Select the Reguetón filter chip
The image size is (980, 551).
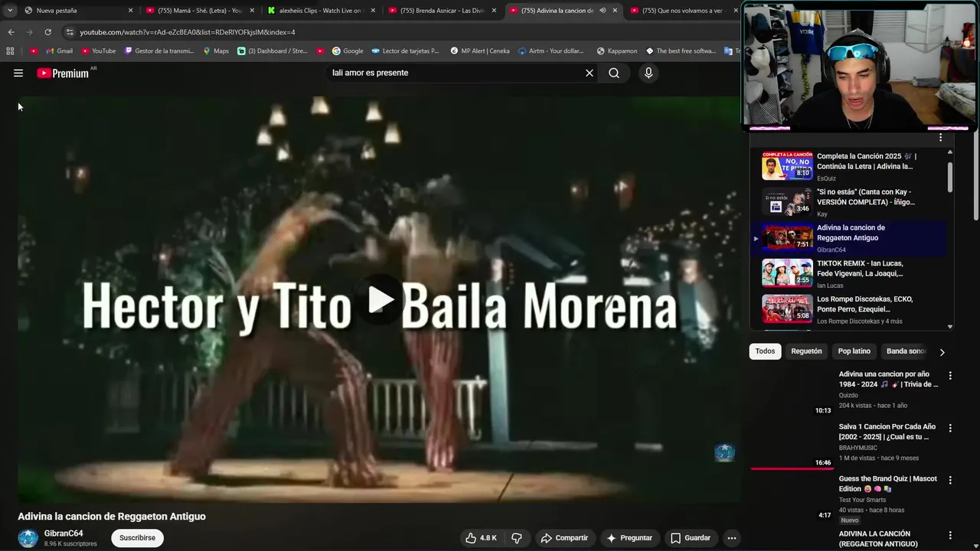[806, 351]
